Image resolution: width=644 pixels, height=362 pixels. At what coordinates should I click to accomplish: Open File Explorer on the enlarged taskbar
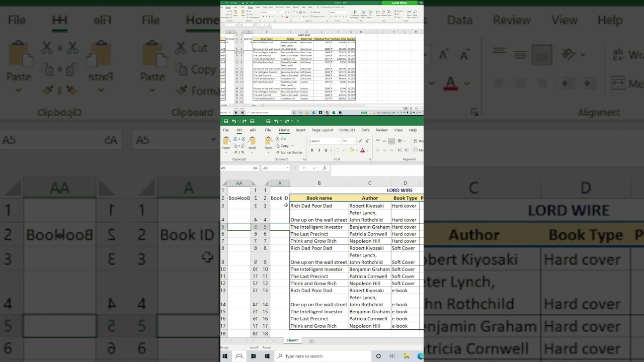(407, 356)
